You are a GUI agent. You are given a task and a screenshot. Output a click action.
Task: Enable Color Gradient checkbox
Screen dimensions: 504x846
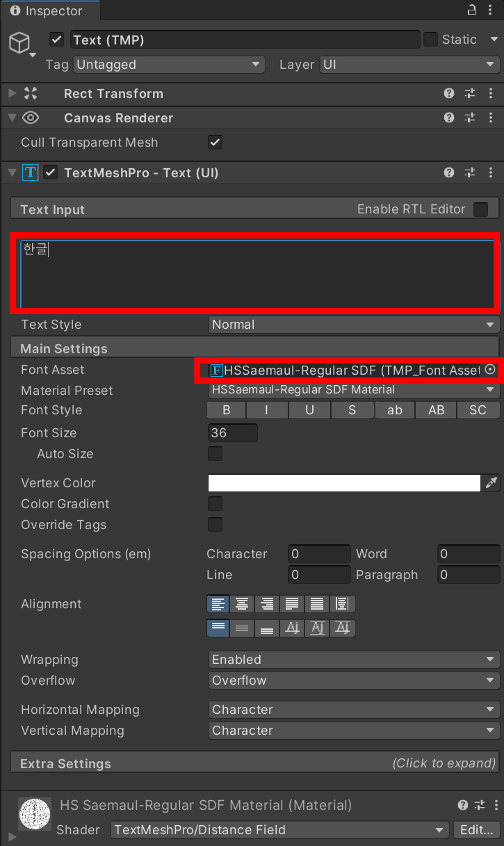216,504
